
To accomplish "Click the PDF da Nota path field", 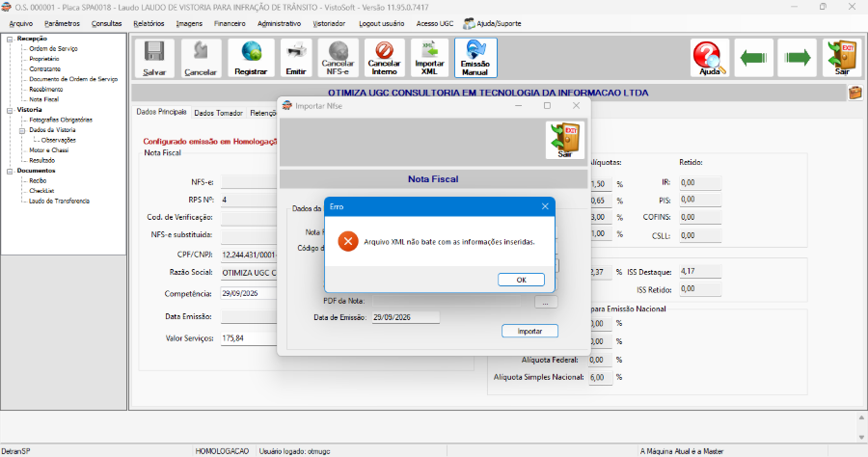I will click(447, 302).
